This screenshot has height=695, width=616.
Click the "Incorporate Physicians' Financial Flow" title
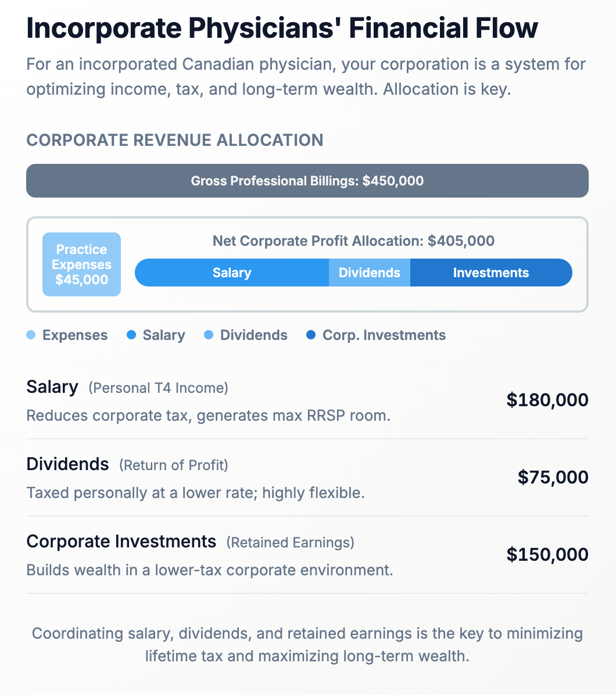point(282,28)
